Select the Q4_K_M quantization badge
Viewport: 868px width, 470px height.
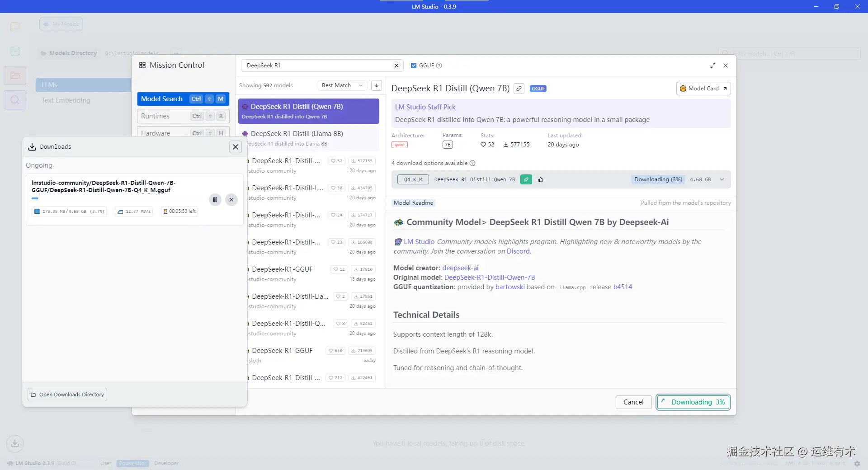tap(413, 179)
